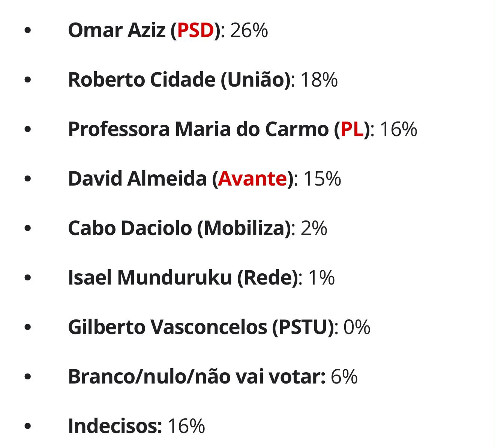
Task: Click the Roberto Cidade (União) entry
Action: click(x=179, y=80)
